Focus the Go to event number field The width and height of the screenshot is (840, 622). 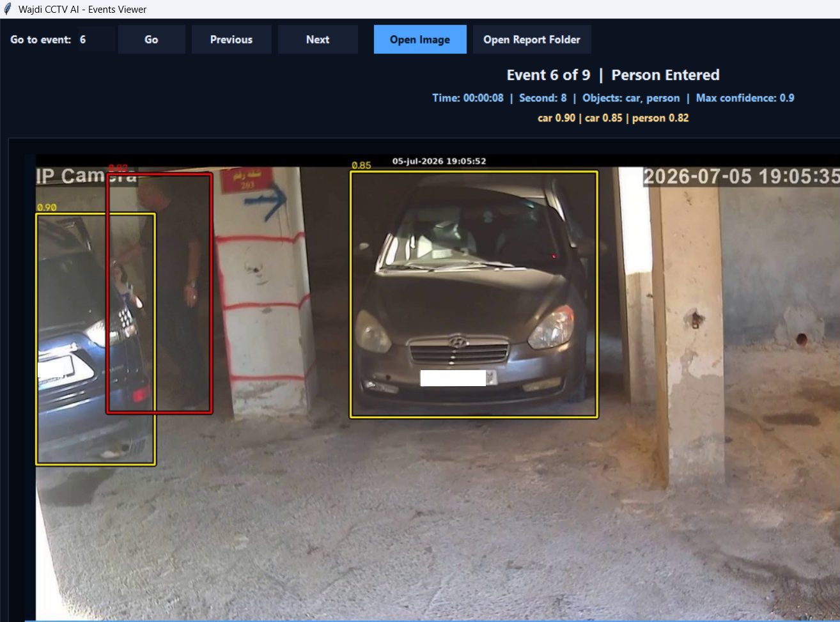pyautogui.click(x=97, y=40)
